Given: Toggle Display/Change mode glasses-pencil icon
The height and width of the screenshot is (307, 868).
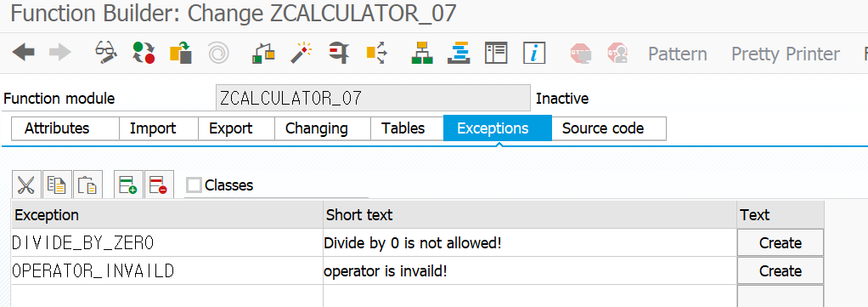Looking at the screenshot, I should [x=106, y=53].
